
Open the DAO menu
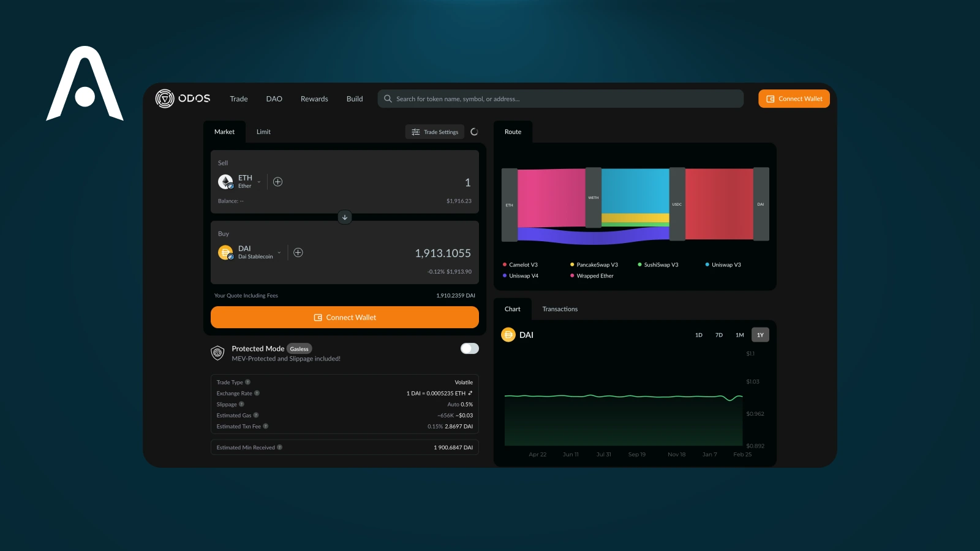(274, 99)
